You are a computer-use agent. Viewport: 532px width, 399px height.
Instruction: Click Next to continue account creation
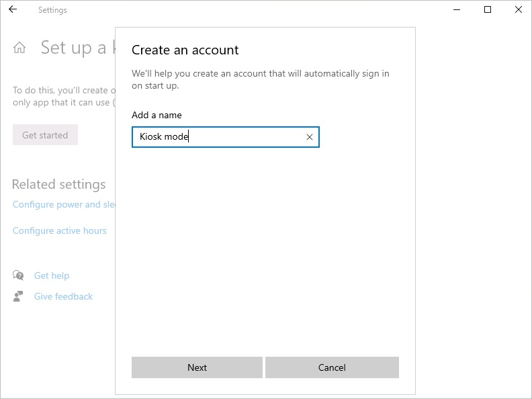[x=197, y=367]
